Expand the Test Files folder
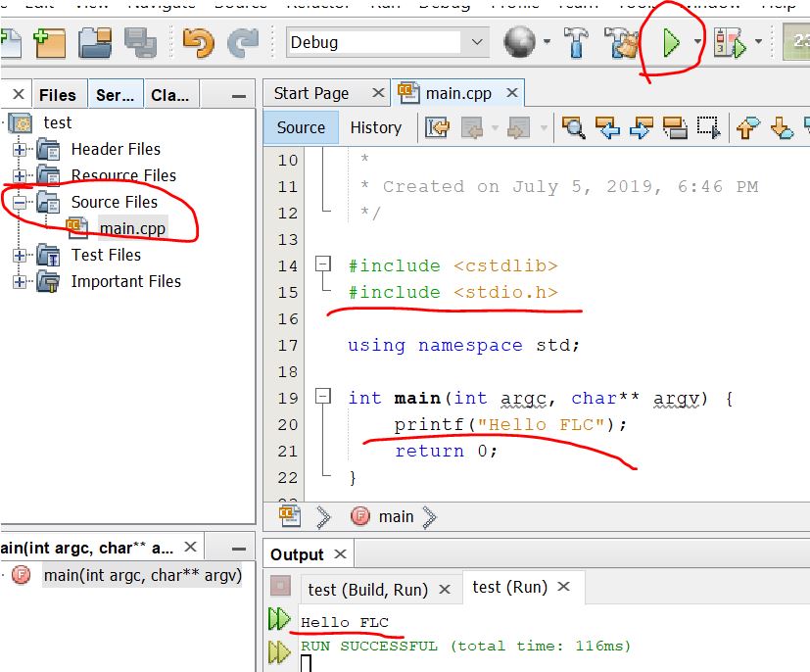 coord(20,255)
